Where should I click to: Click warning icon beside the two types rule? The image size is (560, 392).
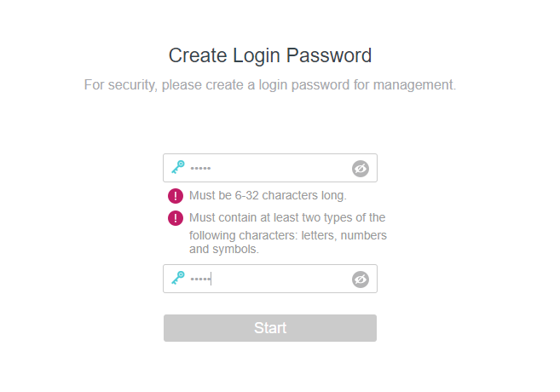176,218
